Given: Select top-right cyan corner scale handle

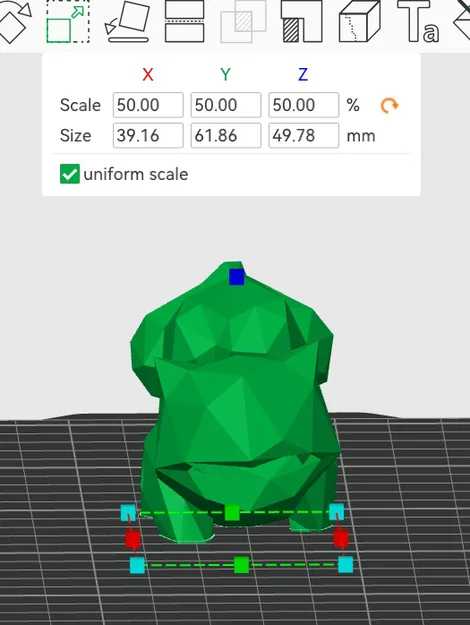Looking at the screenshot, I should (336, 512).
